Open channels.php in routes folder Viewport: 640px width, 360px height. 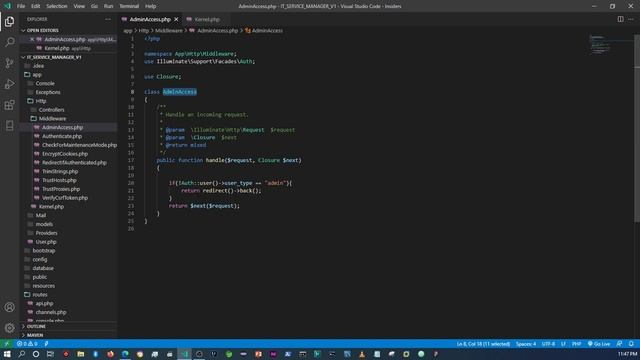[x=51, y=312]
